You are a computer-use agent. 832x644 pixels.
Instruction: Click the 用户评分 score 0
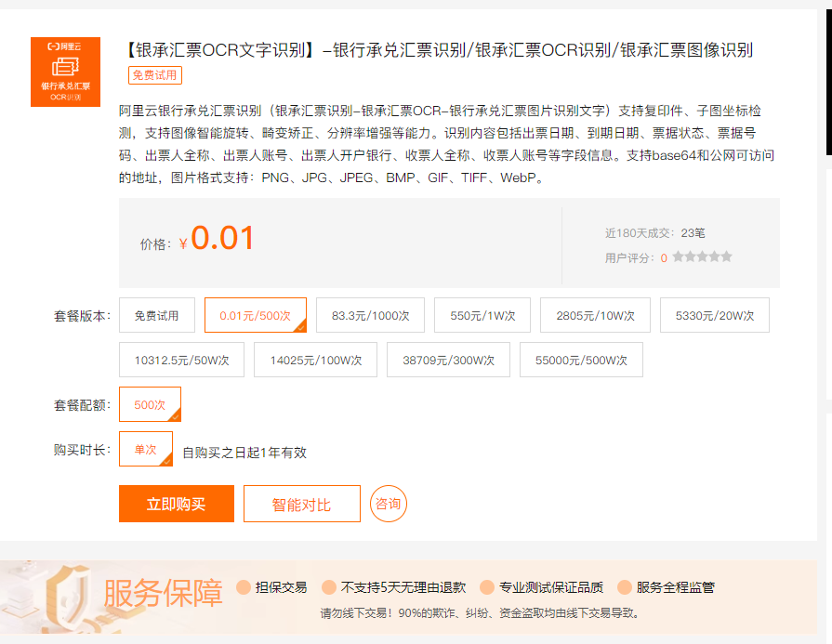coord(664,257)
